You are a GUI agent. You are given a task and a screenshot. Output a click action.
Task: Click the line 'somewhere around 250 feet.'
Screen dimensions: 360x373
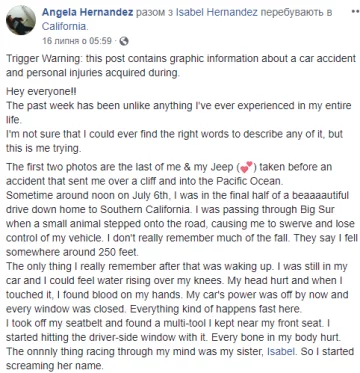72,252
